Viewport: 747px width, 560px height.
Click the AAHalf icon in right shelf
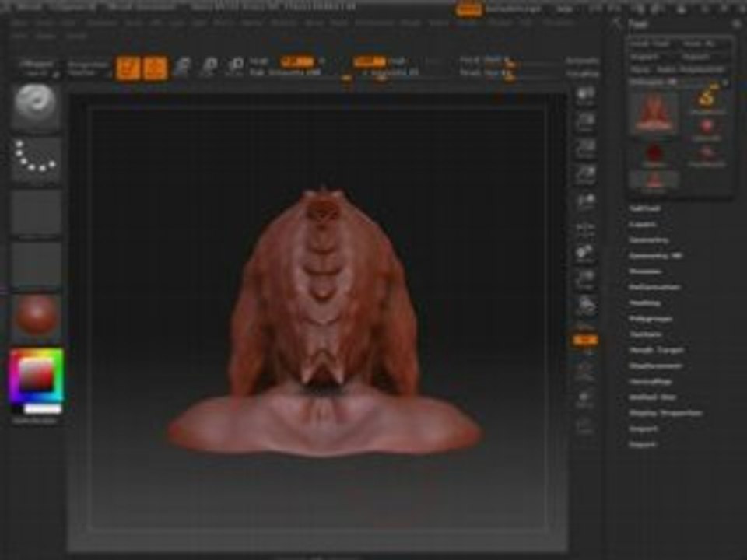(585, 175)
